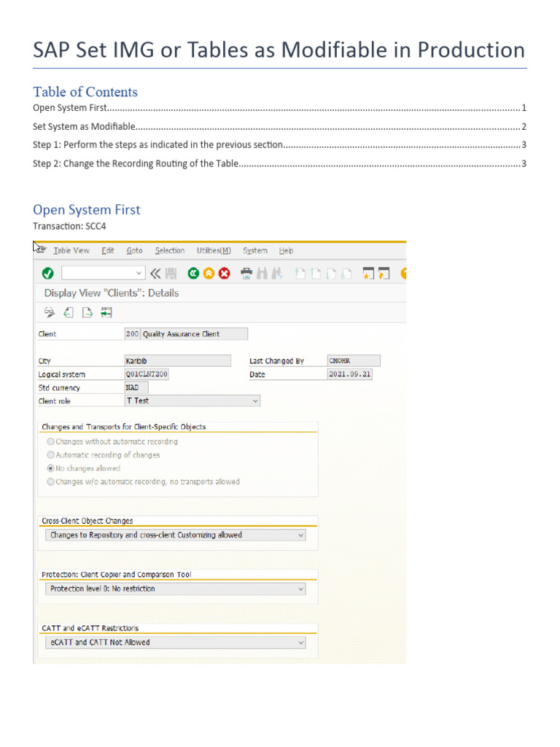Open the Goto menu
Screen dimensions: 560x747
click(x=134, y=251)
